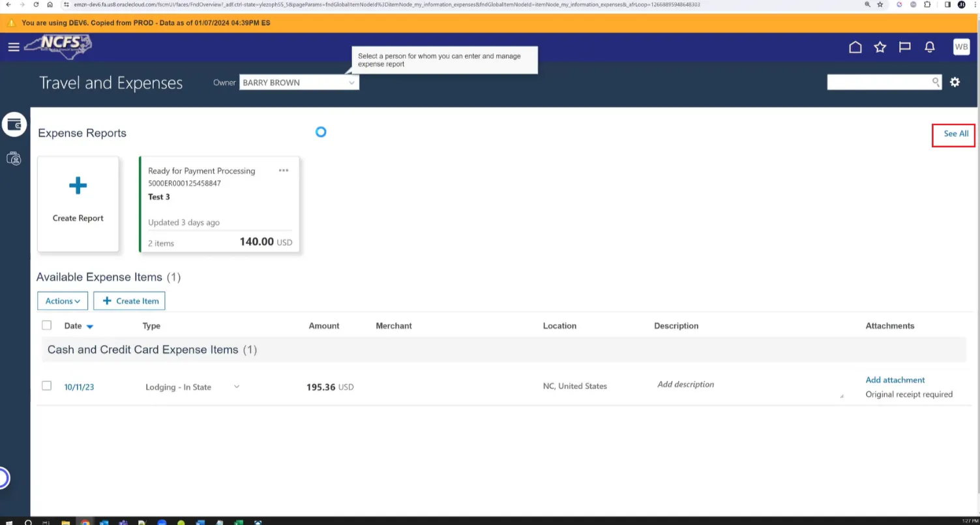Sort by the Date column header
980x525 pixels.
(x=73, y=326)
